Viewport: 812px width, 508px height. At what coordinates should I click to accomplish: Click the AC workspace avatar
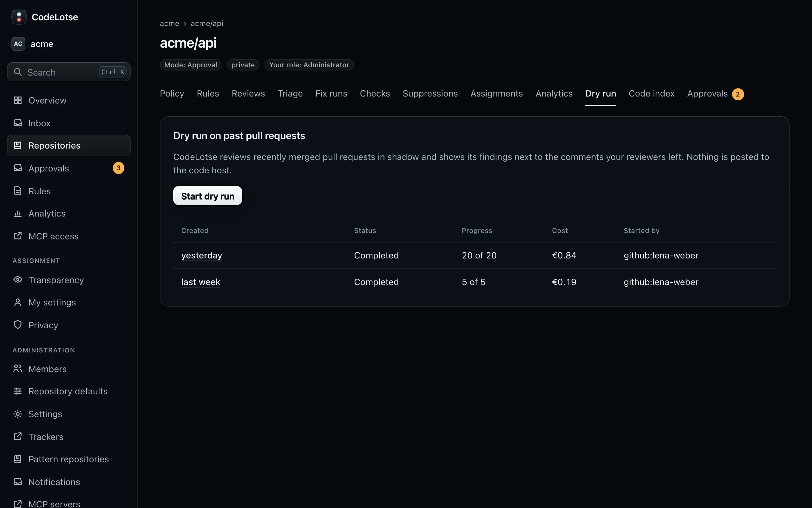18,44
